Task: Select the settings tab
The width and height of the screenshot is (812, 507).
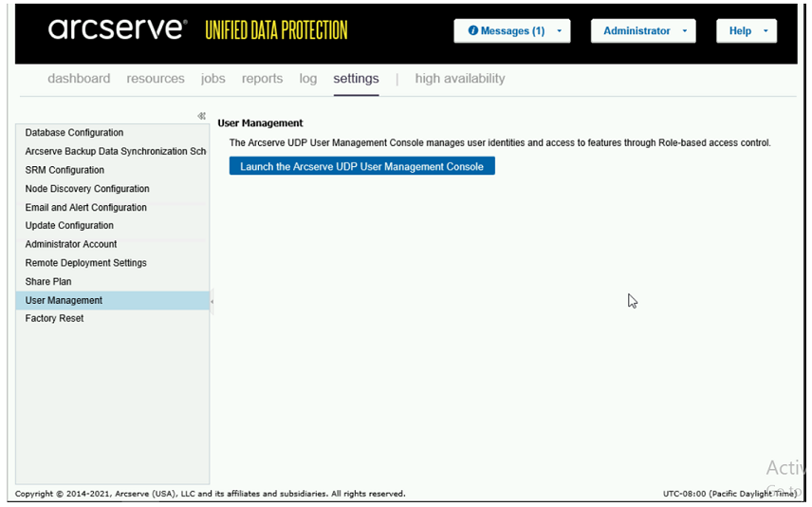Action: (x=356, y=78)
